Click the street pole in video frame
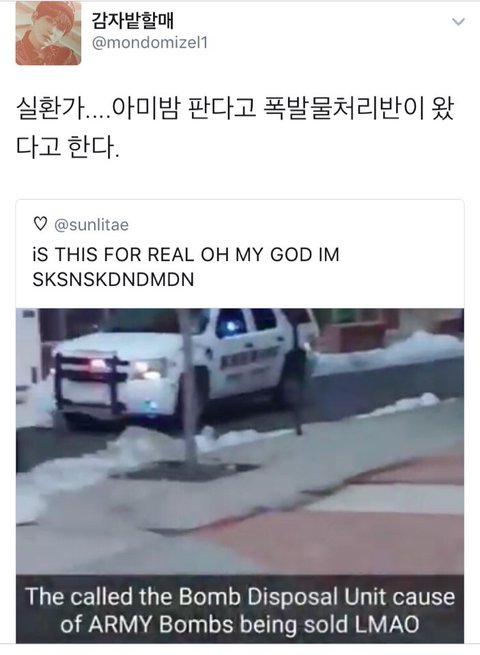This screenshot has width=480, height=655. 188,386
